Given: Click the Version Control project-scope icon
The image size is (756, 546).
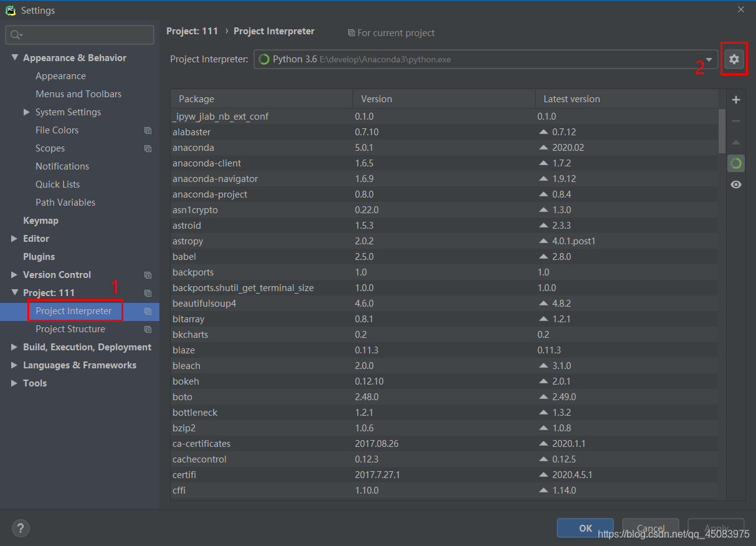Looking at the screenshot, I should 148,275.
